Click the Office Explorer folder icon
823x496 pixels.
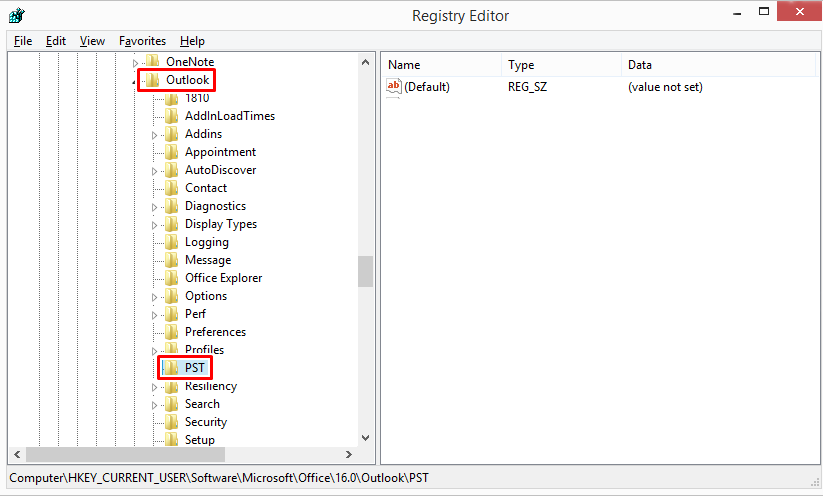[x=172, y=278]
